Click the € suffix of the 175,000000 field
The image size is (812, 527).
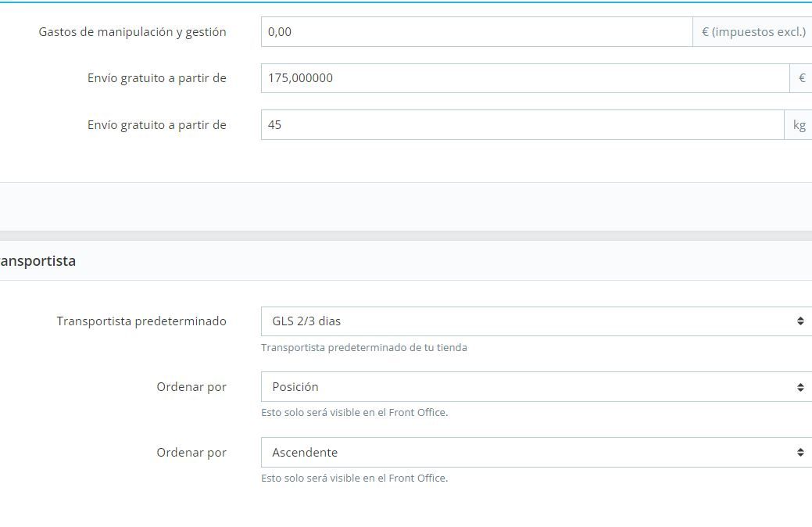pyautogui.click(x=801, y=78)
